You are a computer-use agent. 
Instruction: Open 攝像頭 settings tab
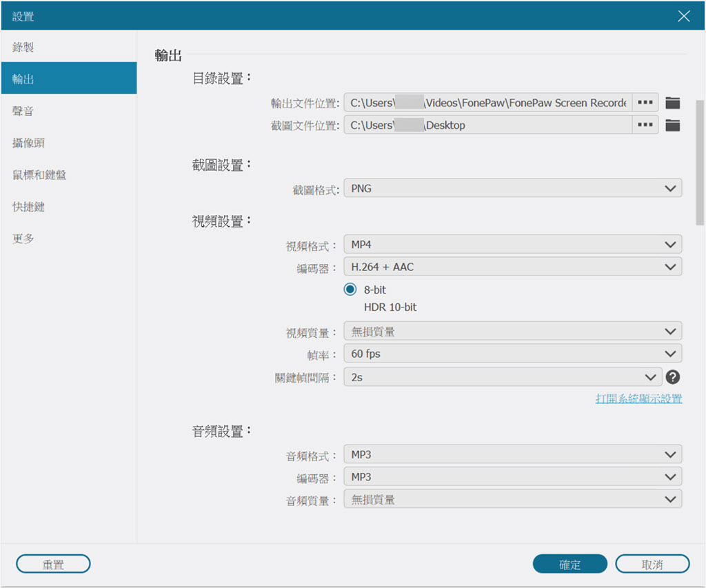tap(69, 143)
